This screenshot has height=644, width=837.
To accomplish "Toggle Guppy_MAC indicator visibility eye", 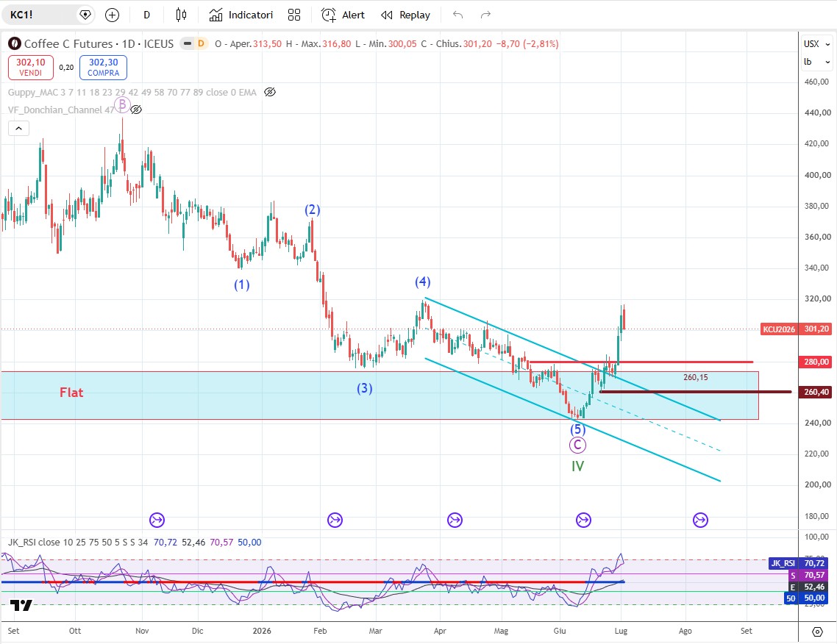I will 270,93.
